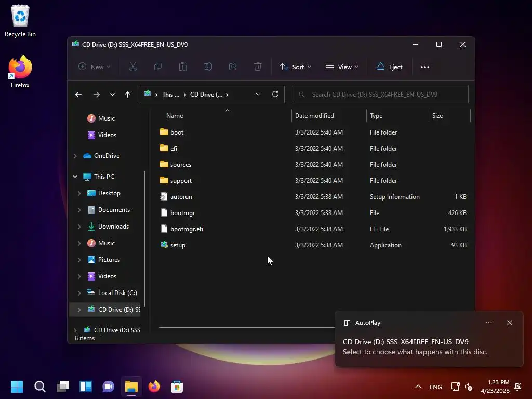This screenshot has height=399, width=532.
Task: Open Widgets from the taskbar
Action: coord(86,387)
